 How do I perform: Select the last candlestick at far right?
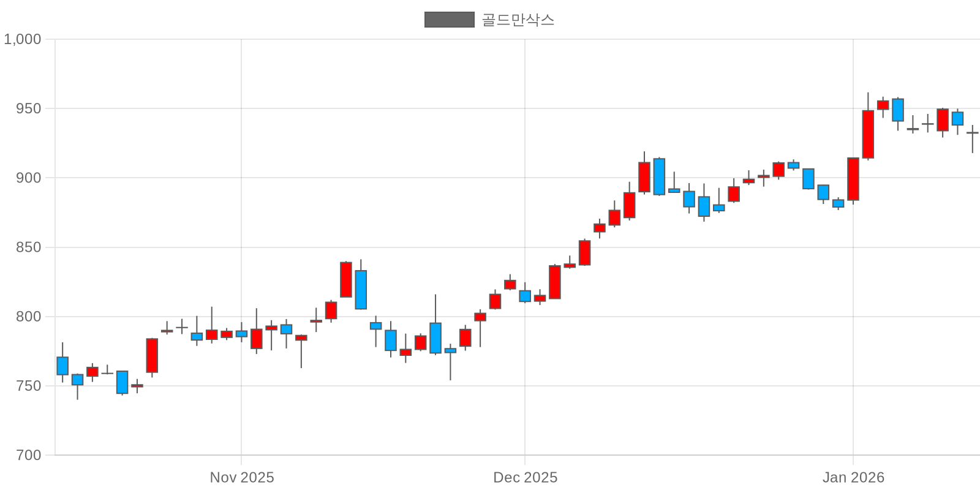(x=972, y=133)
